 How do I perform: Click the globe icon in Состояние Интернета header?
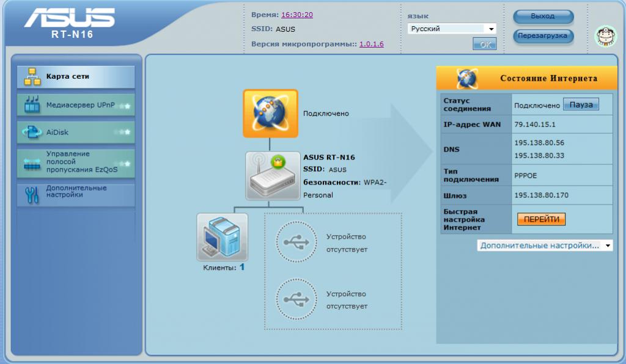468,79
